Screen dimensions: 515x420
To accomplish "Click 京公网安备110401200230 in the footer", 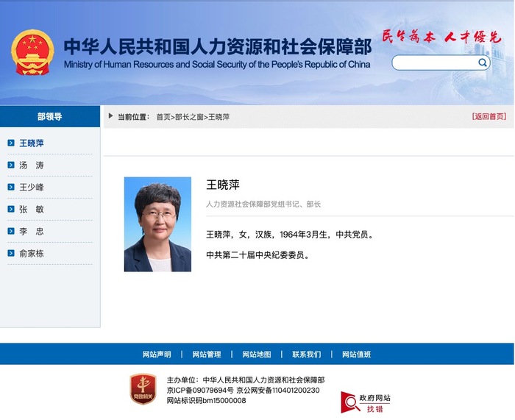I will pyautogui.click(x=278, y=390).
